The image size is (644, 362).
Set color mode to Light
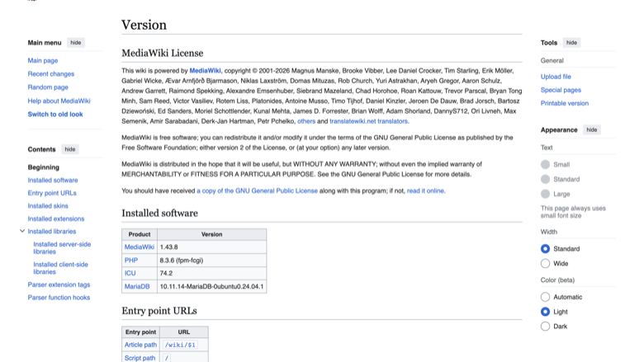click(x=545, y=312)
